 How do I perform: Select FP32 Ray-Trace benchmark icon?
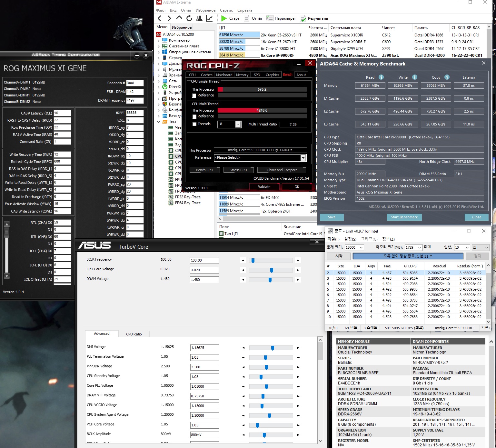pyautogui.click(x=171, y=197)
